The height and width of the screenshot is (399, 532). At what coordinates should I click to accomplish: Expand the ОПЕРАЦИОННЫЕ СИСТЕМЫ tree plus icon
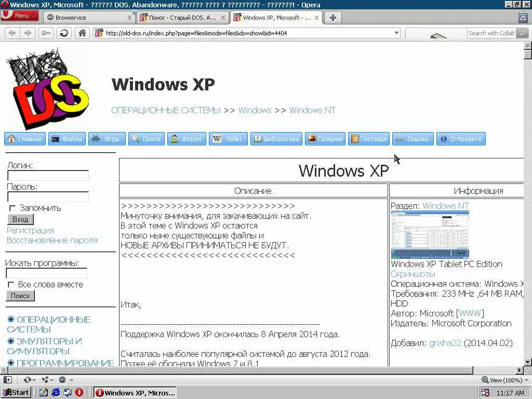point(11,320)
